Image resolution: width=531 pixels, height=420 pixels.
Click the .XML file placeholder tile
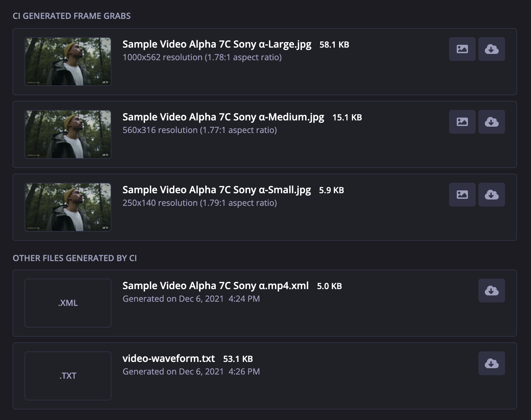click(x=68, y=303)
